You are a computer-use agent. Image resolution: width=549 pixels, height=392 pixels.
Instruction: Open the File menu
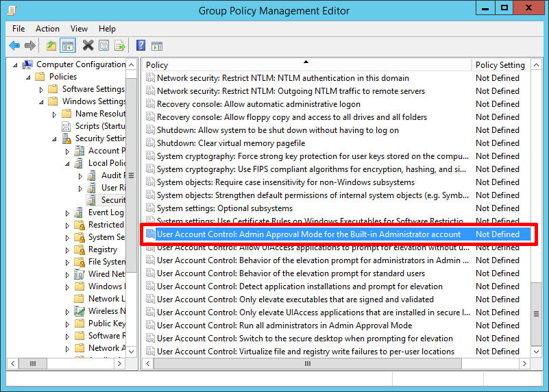pos(19,29)
